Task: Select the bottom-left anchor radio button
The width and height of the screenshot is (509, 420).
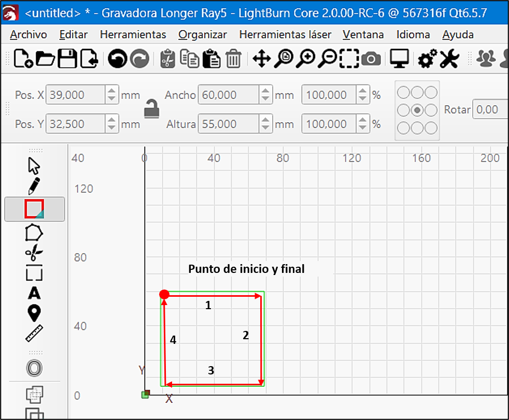Action: coord(403,128)
